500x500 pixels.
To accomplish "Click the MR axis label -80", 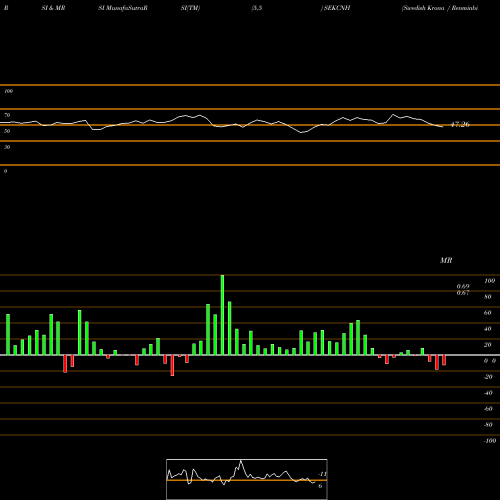I will click(x=488, y=425).
